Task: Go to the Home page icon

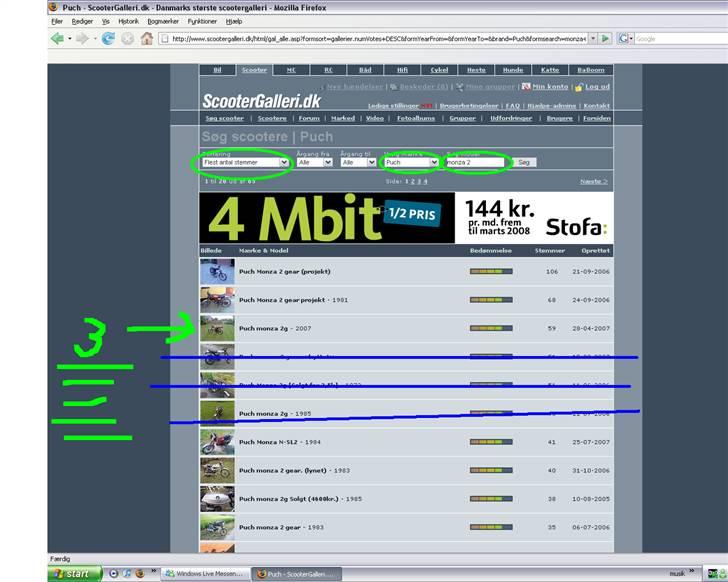Action: coord(147,38)
